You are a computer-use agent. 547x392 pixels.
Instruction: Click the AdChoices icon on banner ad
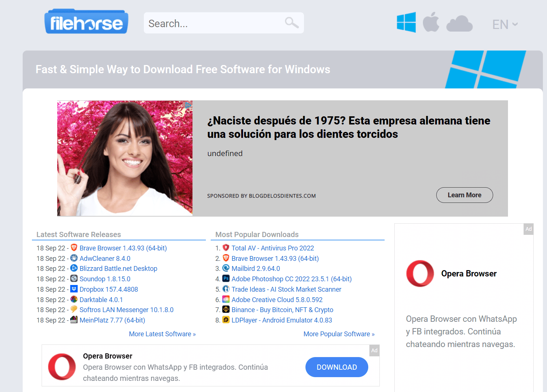[x=188, y=105]
